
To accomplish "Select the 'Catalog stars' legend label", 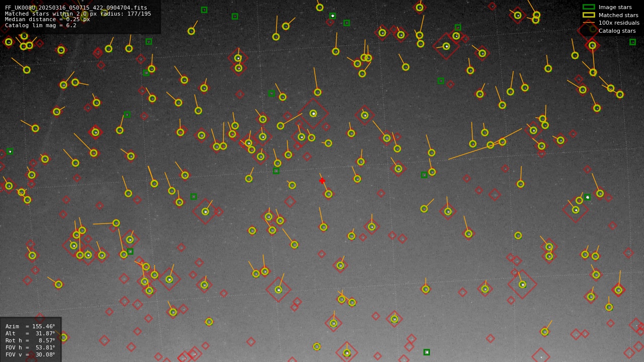I will click(617, 31).
